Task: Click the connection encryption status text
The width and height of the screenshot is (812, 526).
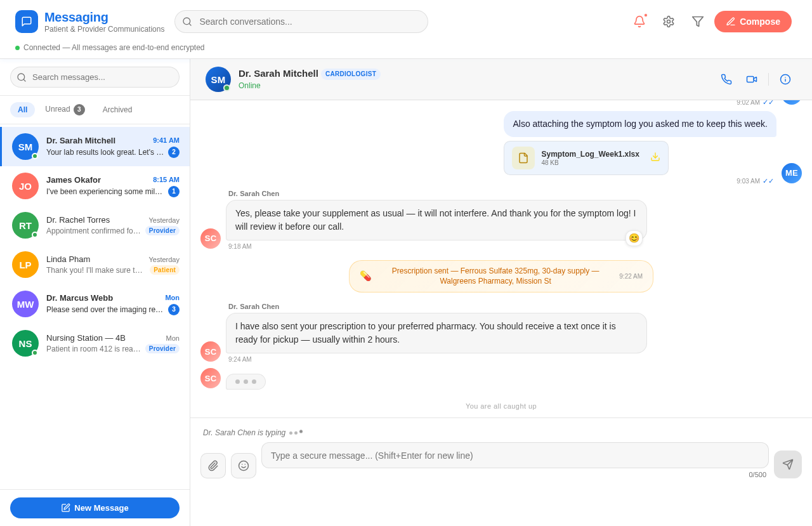Action: coord(114,48)
